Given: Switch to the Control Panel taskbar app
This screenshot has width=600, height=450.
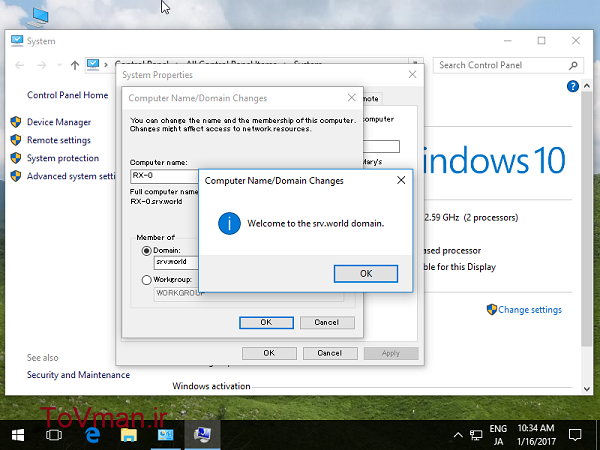Looking at the screenshot, I should click(166, 435).
